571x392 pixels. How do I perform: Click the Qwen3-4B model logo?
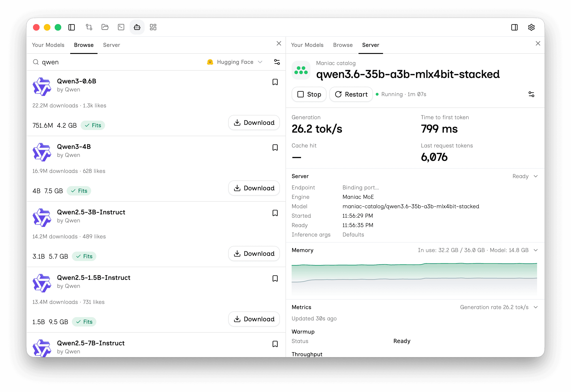[x=42, y=152]
